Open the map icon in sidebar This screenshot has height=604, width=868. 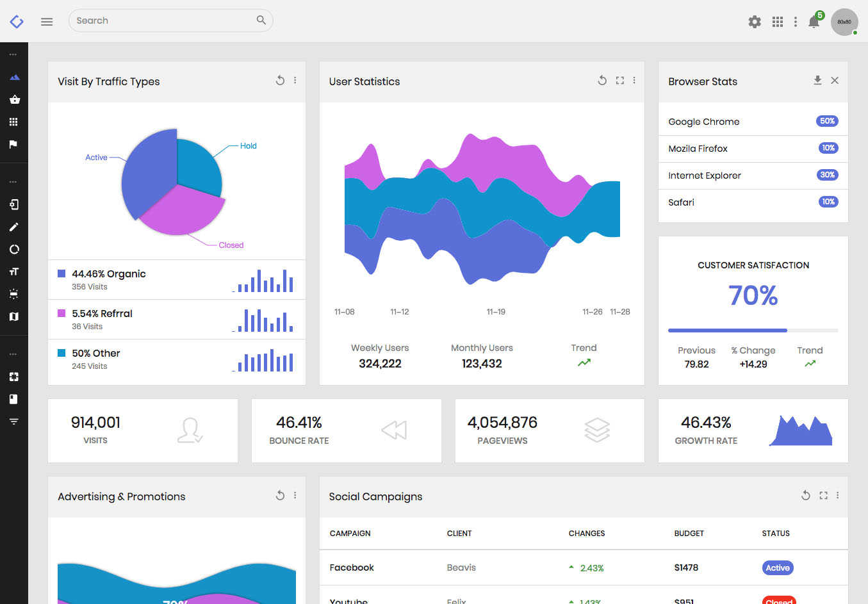13,316
